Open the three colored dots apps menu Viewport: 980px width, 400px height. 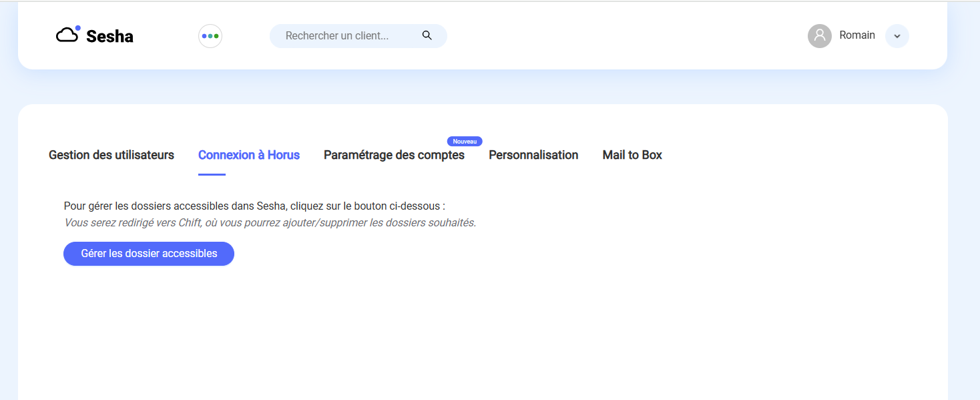pyautogui.click(x=210, y=36)
